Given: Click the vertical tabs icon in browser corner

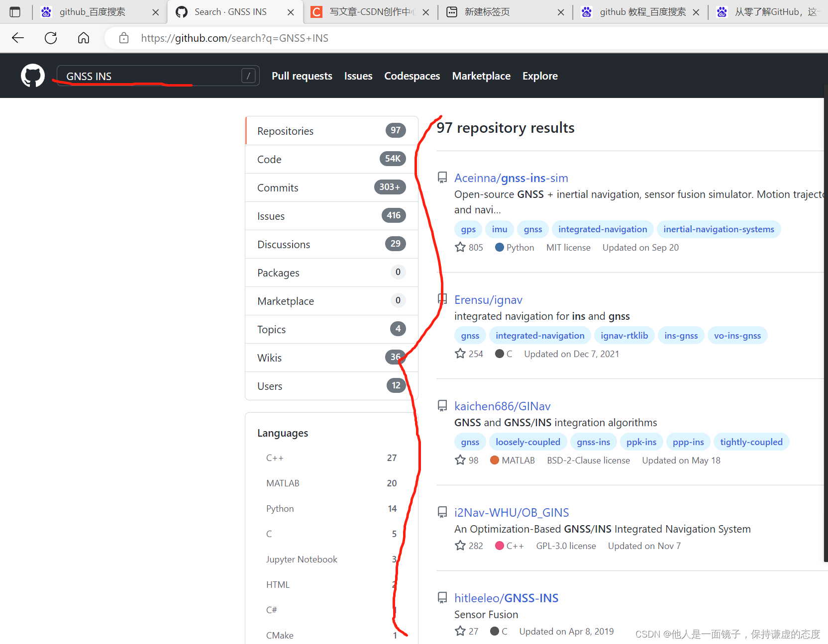Looking at the screenshot, I should [x=15, y=11].
